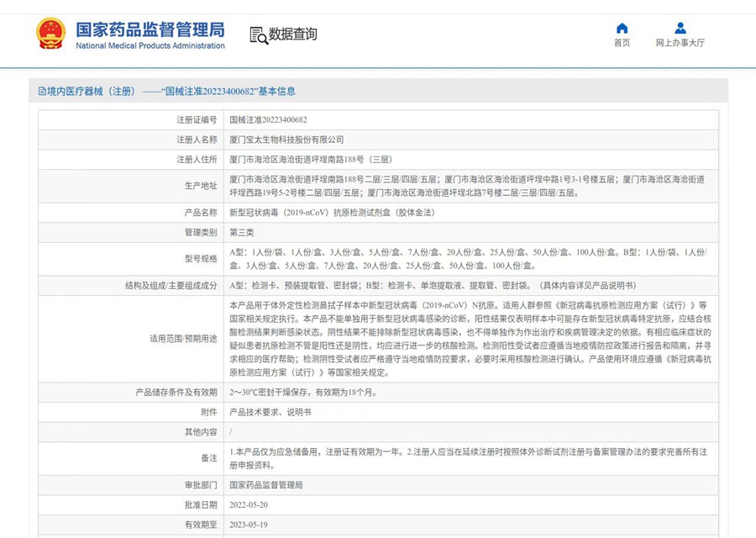Click the national emblem logo

tap(50, 34)
